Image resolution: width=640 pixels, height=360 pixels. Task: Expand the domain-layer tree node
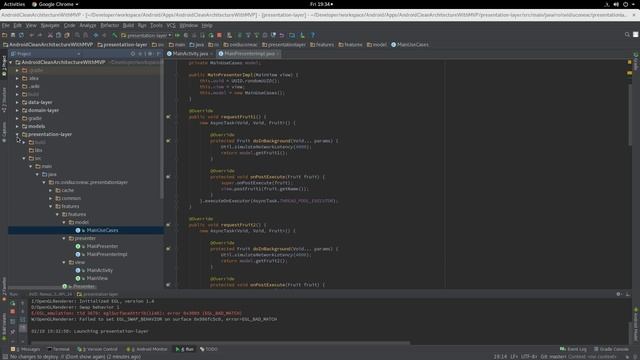[17, 110]
